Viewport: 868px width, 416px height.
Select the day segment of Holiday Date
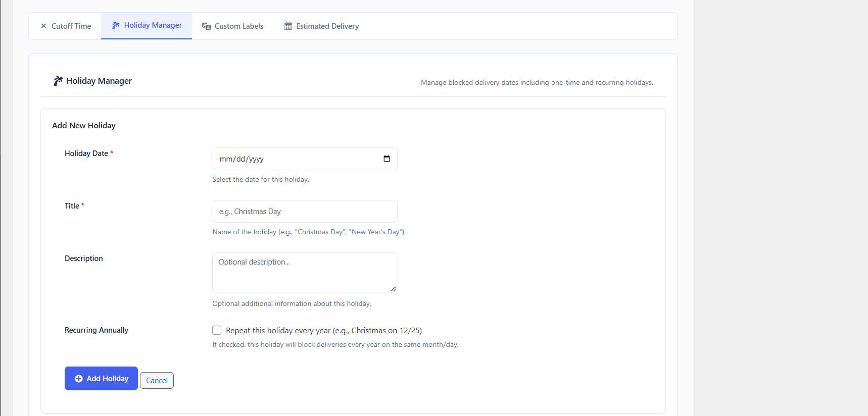tap(240, 159)
